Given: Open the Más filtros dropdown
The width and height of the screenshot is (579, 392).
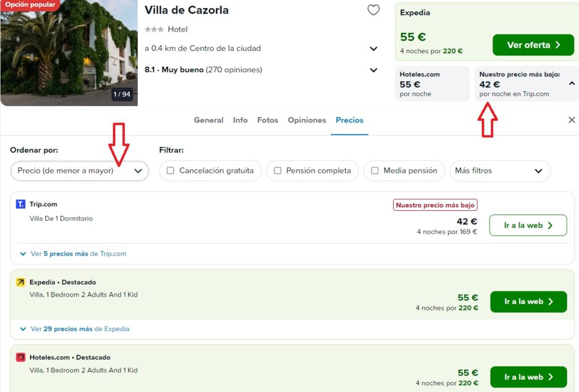Looking at the screenshot, I should pyautogui.click(x=500, y=171).
